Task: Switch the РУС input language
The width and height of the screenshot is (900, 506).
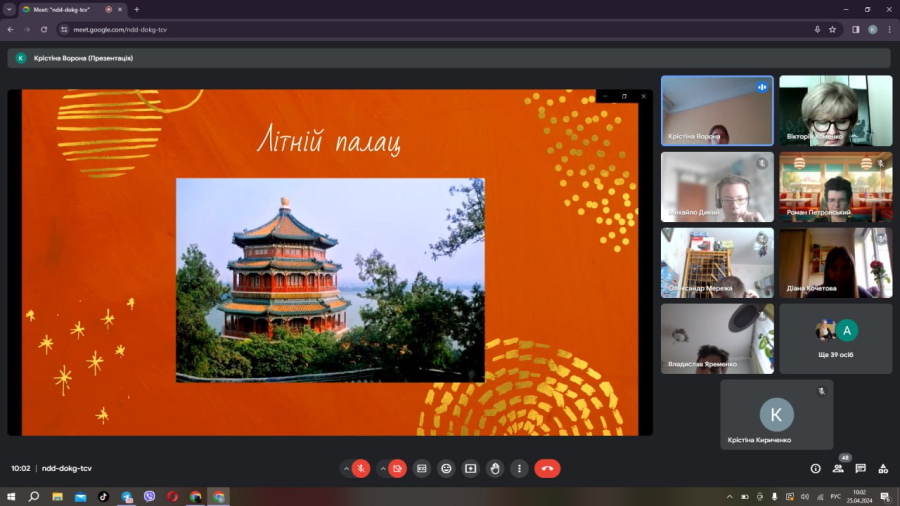Action: coord(836,497)
